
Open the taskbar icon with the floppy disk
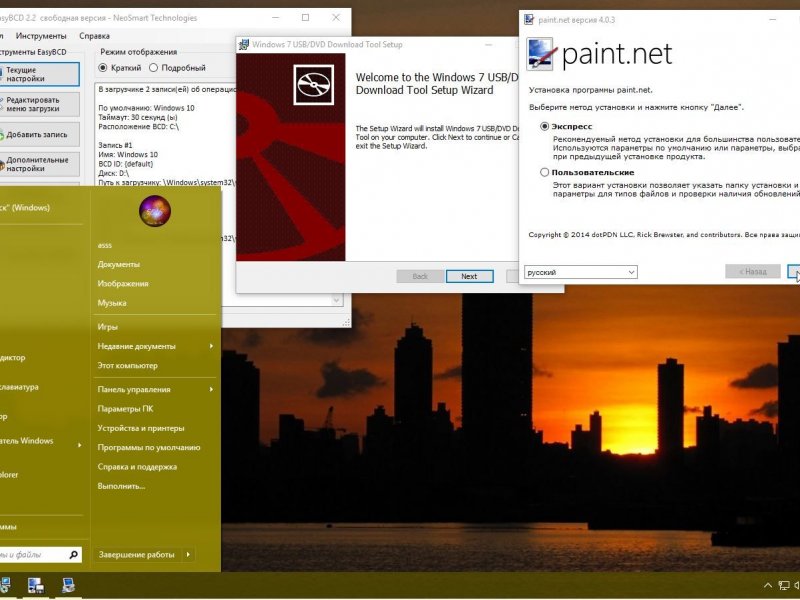pyautogui.click(x=36, y=585)
